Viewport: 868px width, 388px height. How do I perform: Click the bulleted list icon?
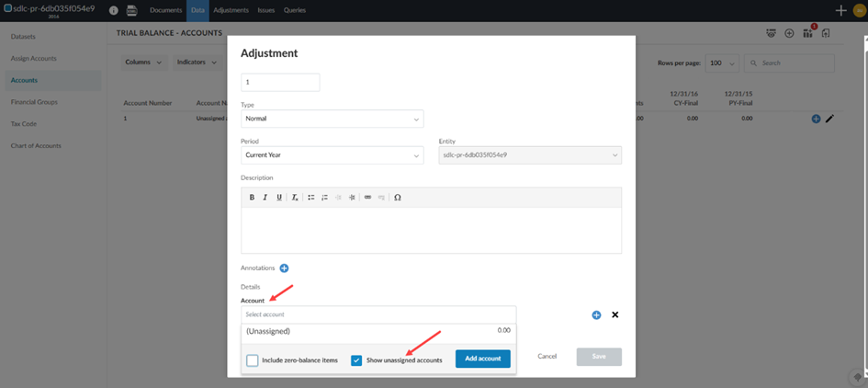[x=311, y=197]
